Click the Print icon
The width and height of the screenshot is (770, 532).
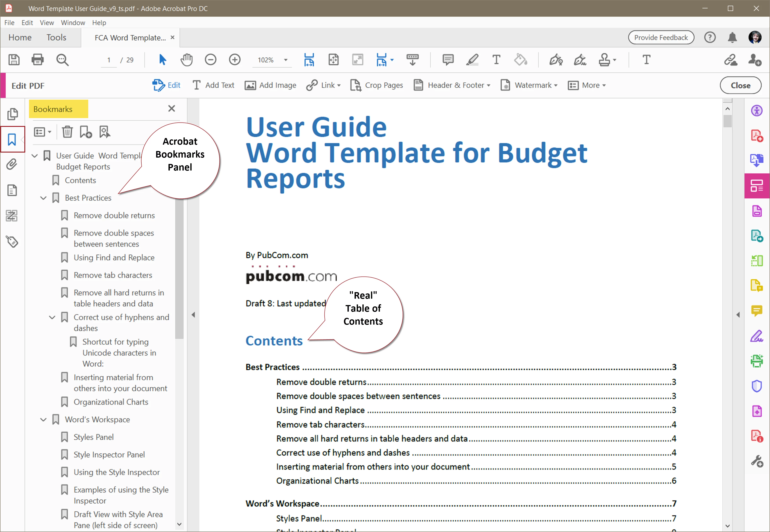click(37, 60)
